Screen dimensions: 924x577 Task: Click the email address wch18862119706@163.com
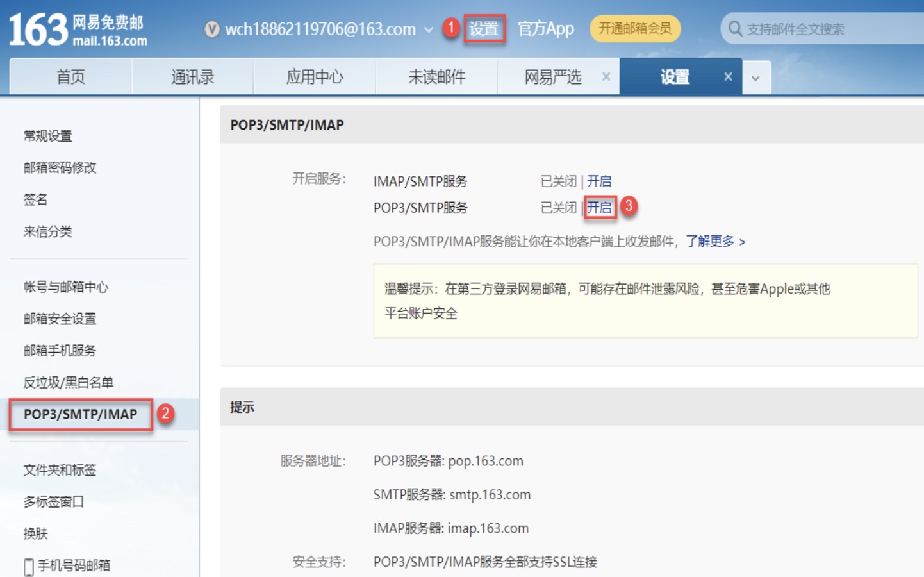[320, 29]
